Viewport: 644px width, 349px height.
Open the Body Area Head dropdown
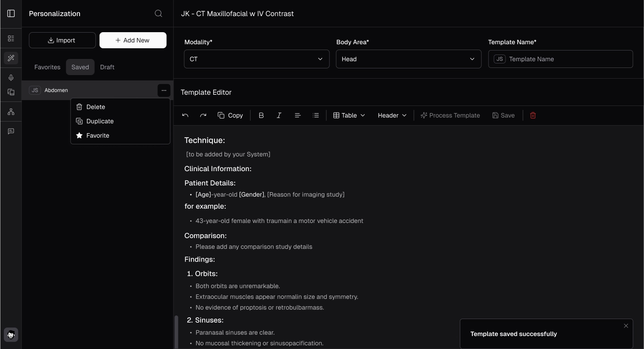(408, 59)
